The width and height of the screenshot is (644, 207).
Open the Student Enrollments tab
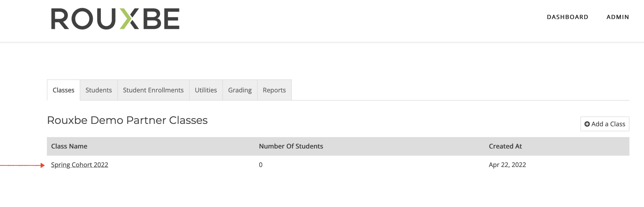click(x=153, y=90)
